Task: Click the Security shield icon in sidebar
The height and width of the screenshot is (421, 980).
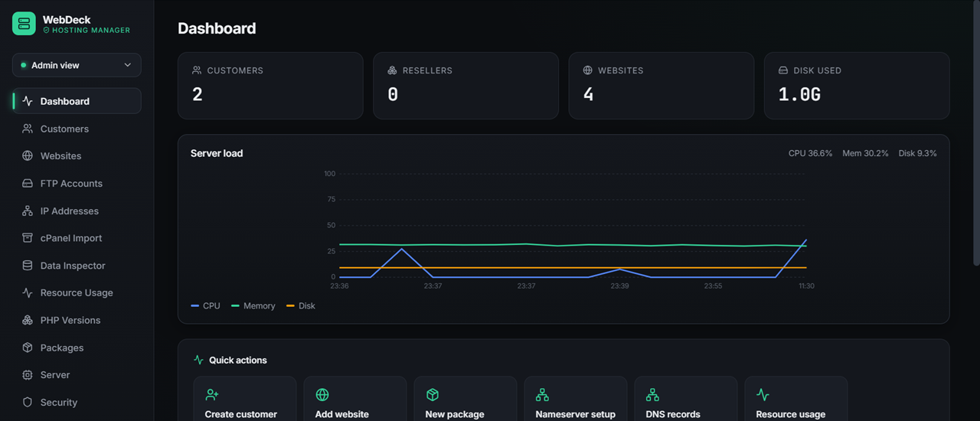Action: pos(28,402)
